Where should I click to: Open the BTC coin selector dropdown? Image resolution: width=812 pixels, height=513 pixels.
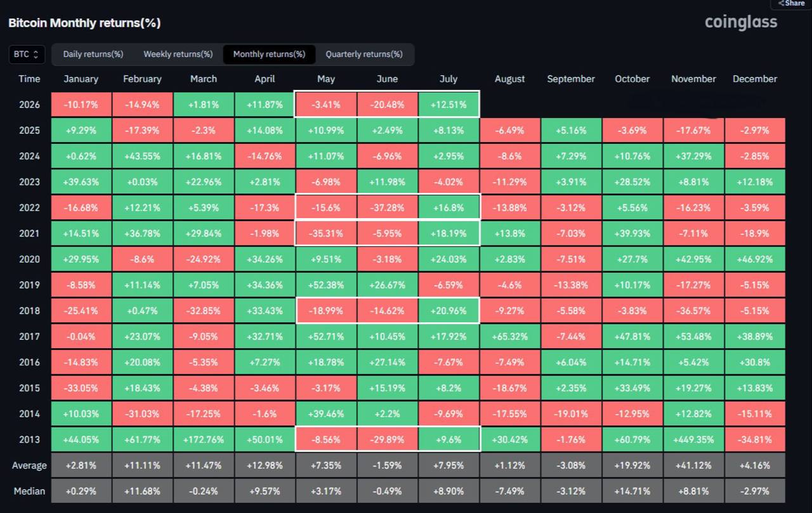click(27, 55)
